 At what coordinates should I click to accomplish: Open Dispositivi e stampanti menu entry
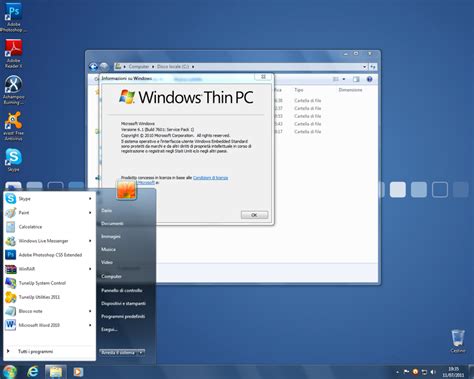[123, 303]
